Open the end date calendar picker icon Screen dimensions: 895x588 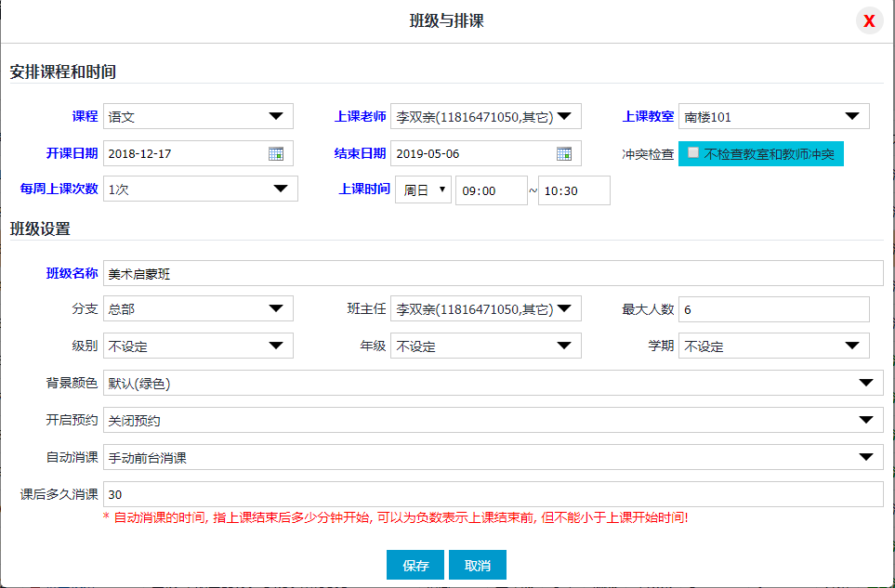pyautogui.click(x=564, y=153)
